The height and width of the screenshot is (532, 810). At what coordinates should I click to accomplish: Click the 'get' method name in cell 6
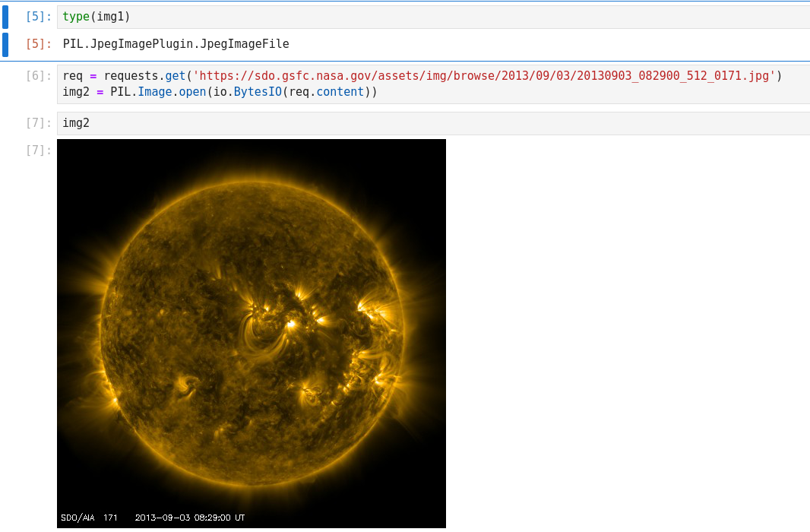pyautogui.click(x=175, y=76)
